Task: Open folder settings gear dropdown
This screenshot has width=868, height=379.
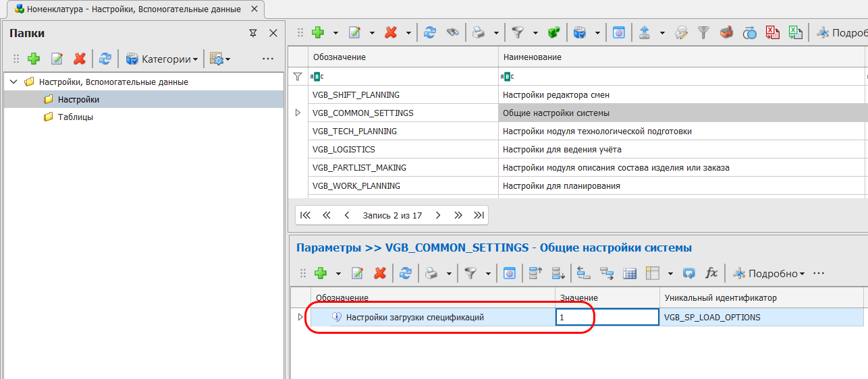Action: 220,59
